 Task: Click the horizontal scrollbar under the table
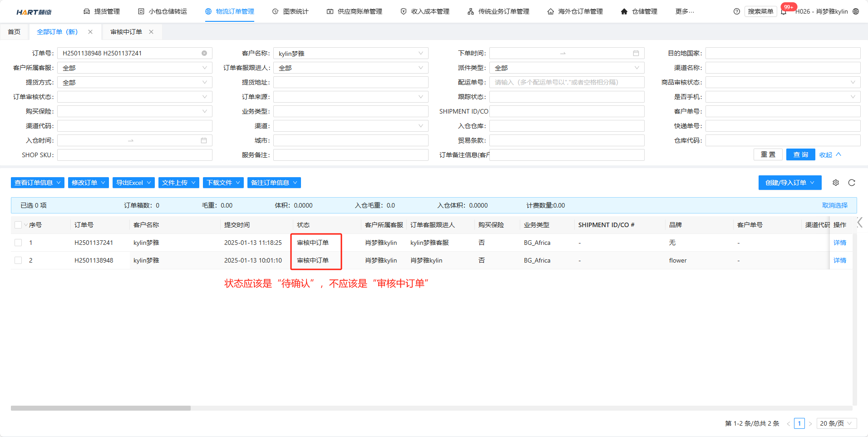tap(101, 408)
